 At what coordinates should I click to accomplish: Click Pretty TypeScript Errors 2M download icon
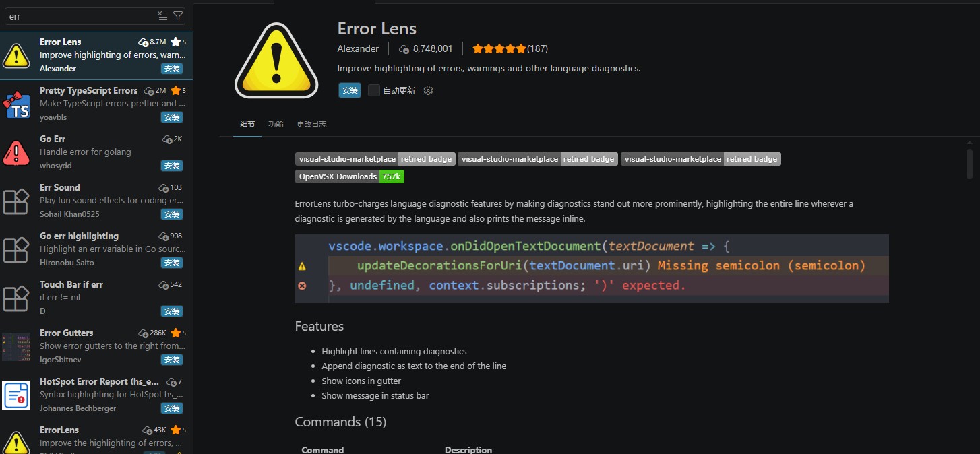pos(149,91)
